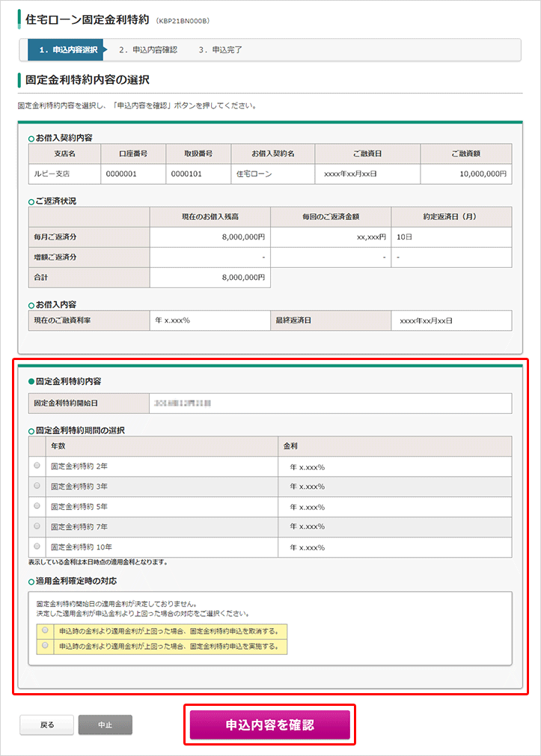Click step 1. 申込内容選択
This screenshot has height=756, width=541.
click(x=67, y=49)
